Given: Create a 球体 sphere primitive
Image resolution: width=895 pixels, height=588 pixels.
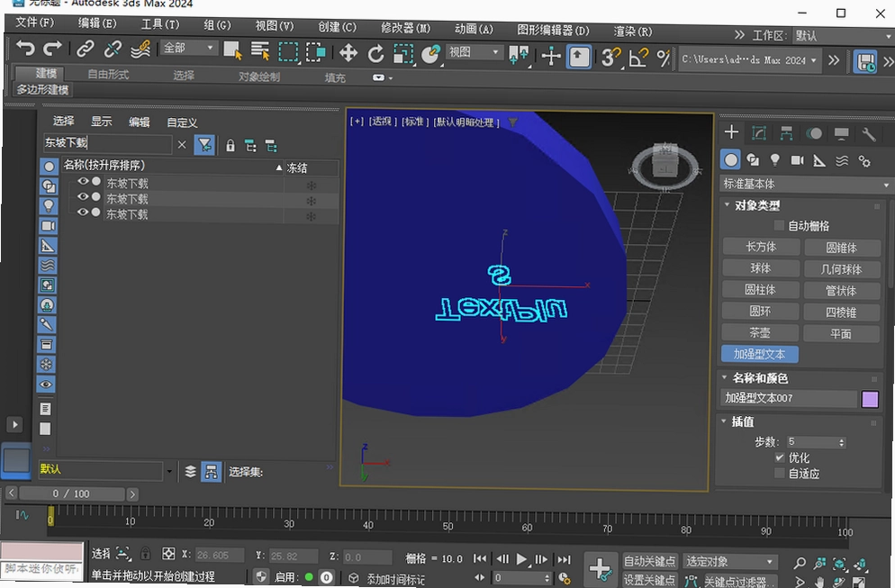Looking at the screenshot, I should (x=760, y=268).
